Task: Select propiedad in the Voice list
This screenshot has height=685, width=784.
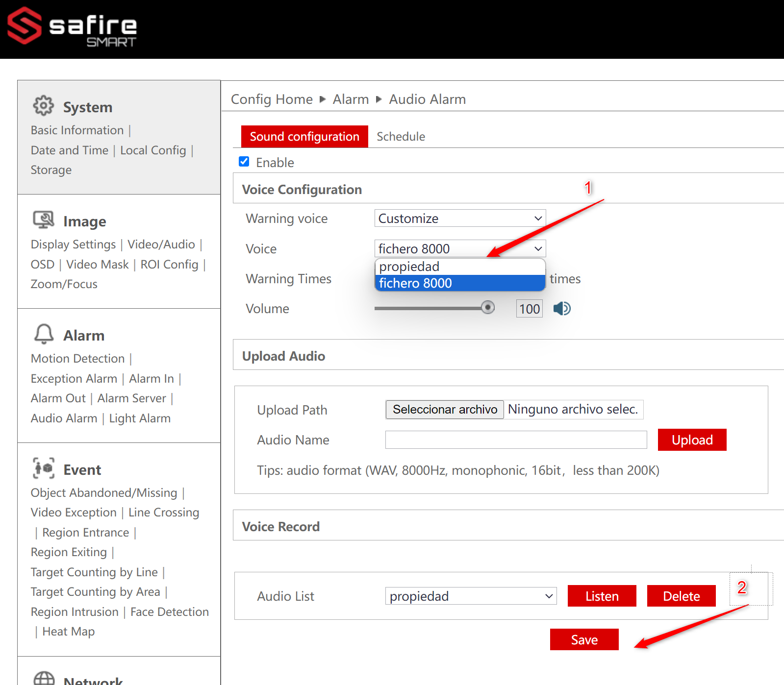Action: pyautogui.click(x=460, y=267)
